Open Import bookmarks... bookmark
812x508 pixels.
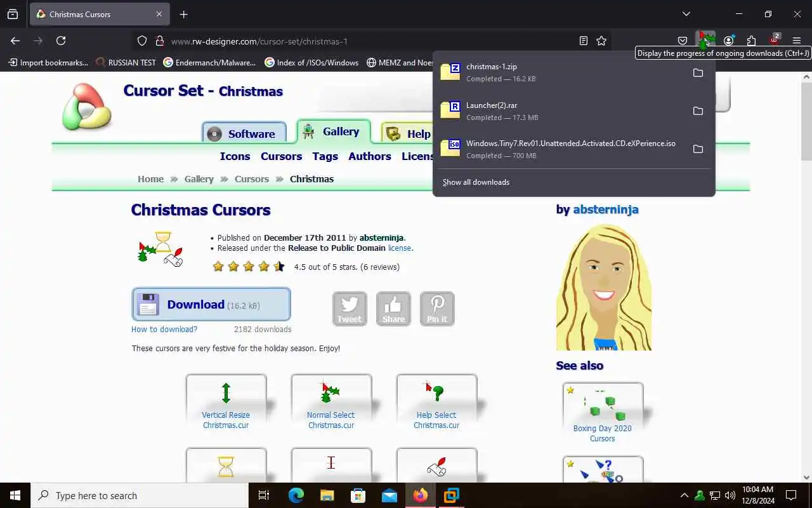point(48,62)
